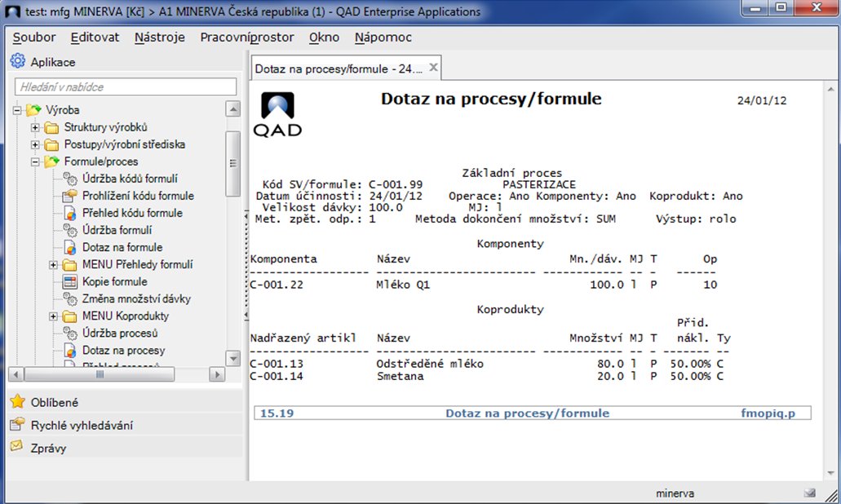Click the Formule/proces open folder icon

[x=52, y=161]
